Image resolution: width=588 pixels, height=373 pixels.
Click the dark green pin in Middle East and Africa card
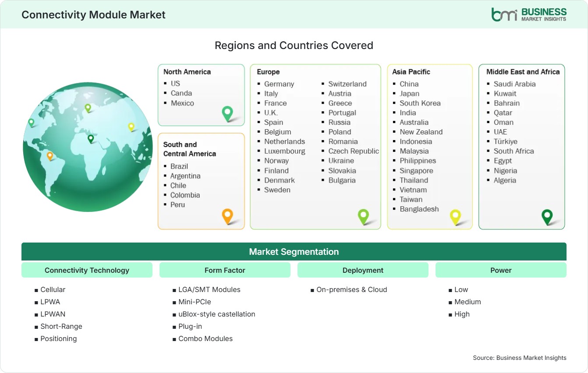point(547,217)
